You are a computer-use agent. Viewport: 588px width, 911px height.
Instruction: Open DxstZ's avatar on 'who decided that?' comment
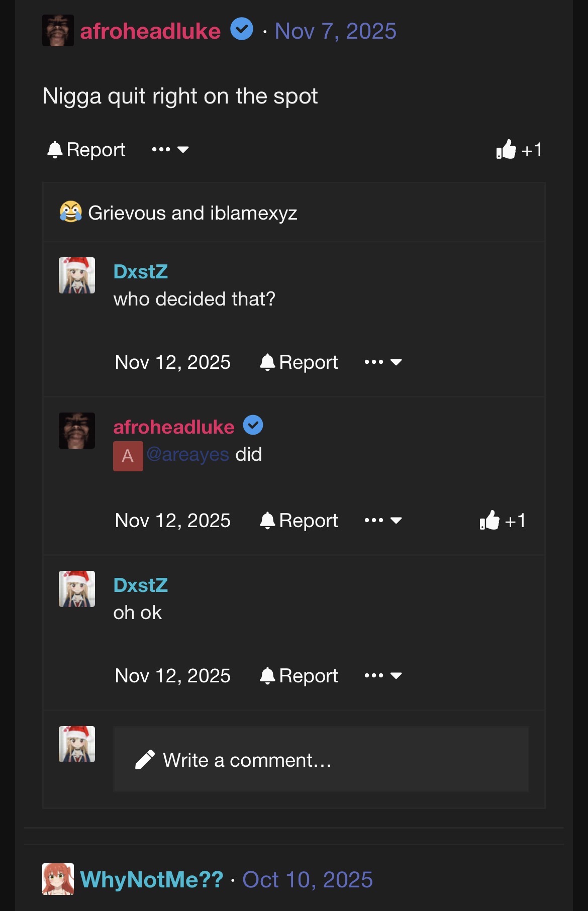coord(77,275)
